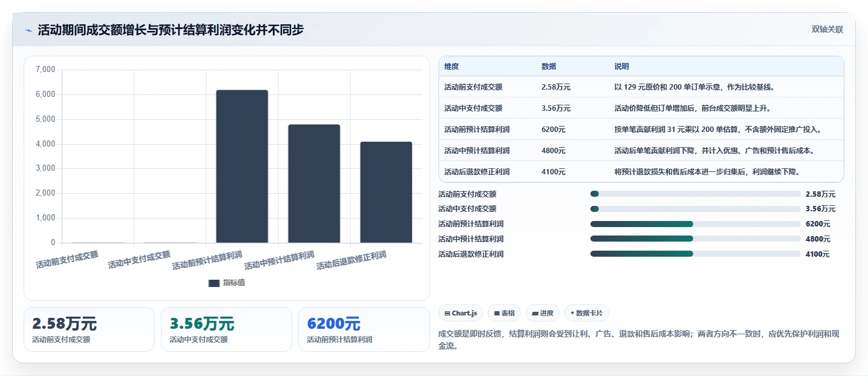Click the 数据 table column header

pyautogui.click(x=549, y=66)
